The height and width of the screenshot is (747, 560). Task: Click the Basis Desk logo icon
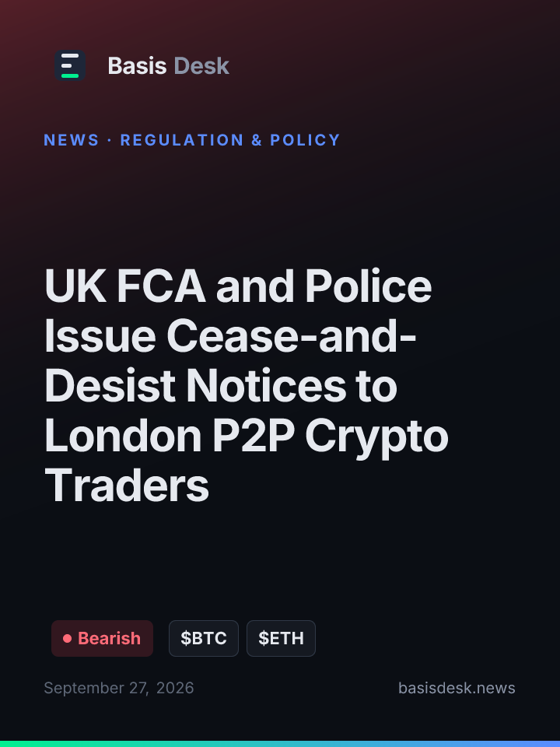point(70,65)
